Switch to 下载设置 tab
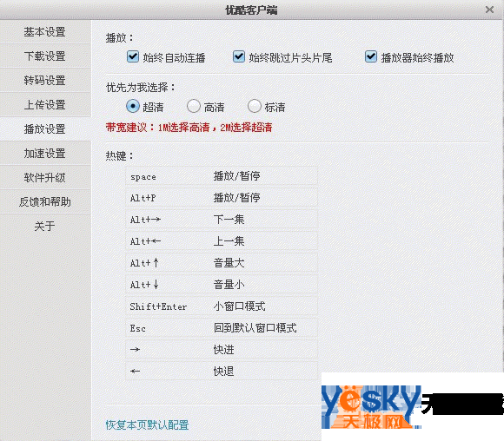Screen dimensions: 504x441 [45, 56]
